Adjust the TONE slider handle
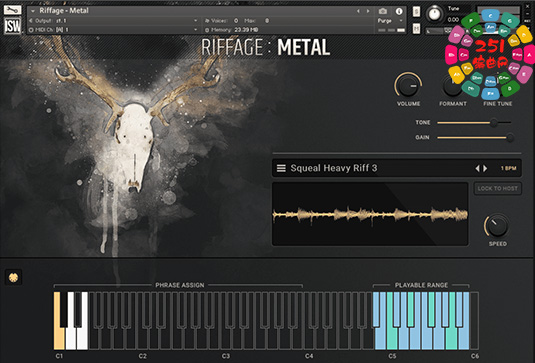This screenshot has height=363, width=535. click(494, 123)
